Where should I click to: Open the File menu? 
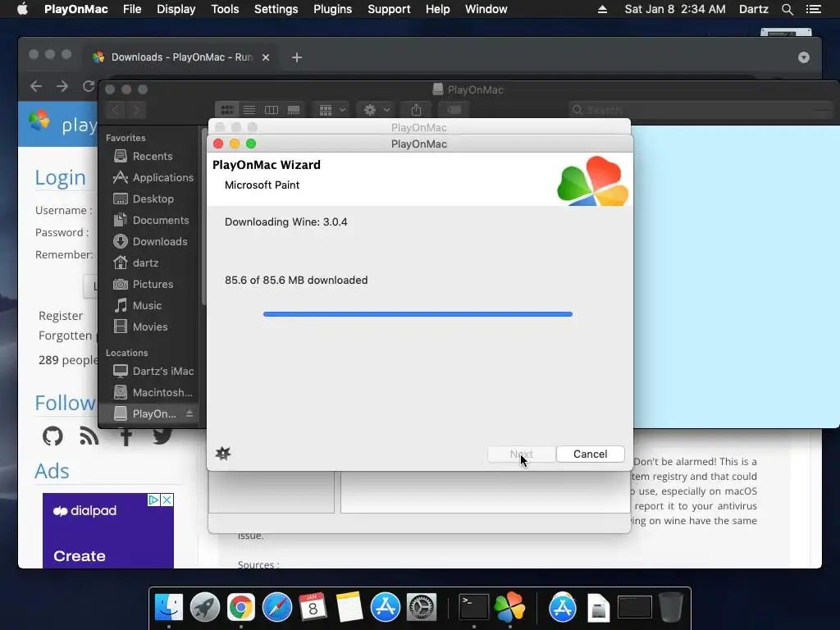[132, 9]
